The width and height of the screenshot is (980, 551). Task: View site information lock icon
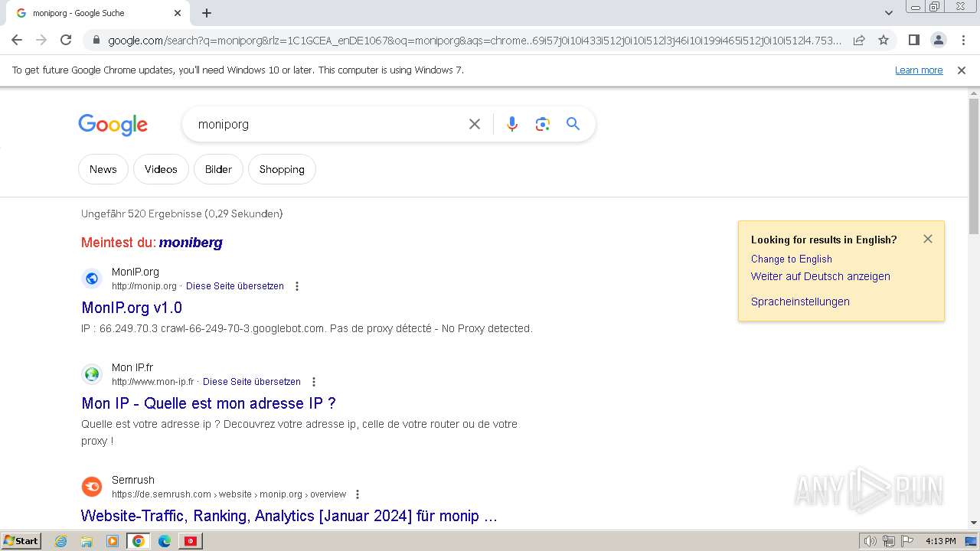pos(96,41)
